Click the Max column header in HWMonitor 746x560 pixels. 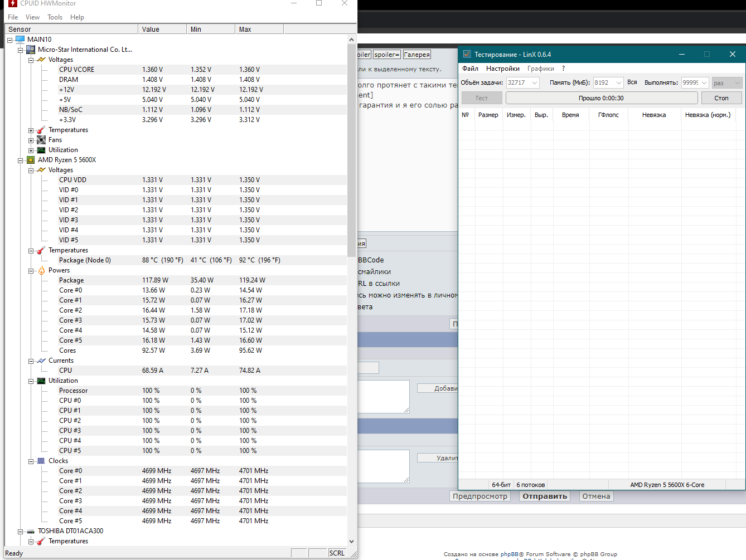259,29
